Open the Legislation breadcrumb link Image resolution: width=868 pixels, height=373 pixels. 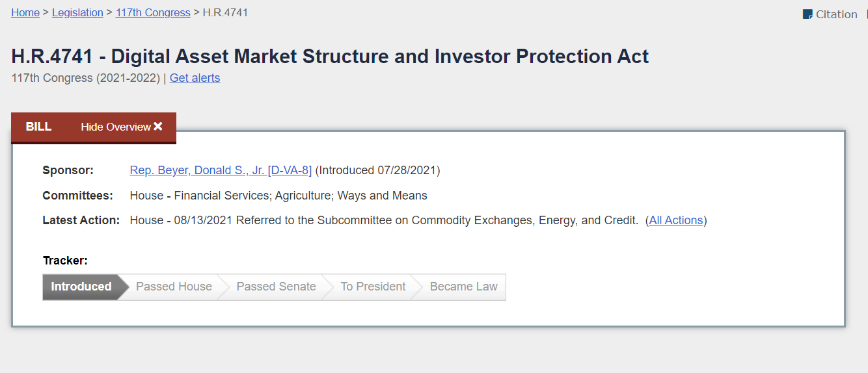click(x=77, y=12)
